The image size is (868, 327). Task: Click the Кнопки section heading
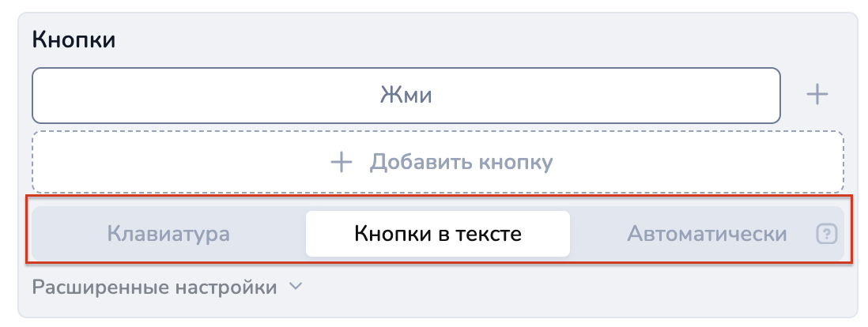click(74, 39)
